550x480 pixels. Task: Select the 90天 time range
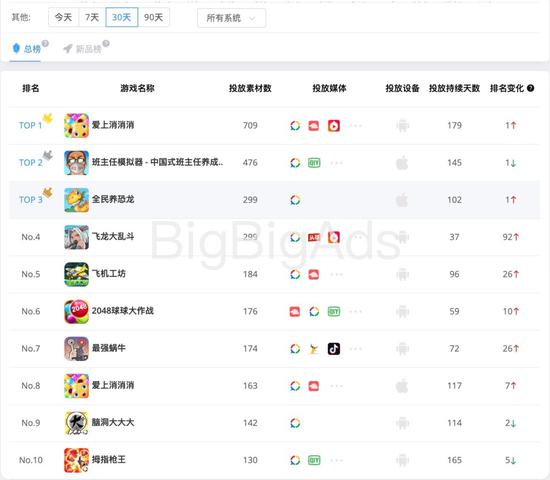click(154, 17)
